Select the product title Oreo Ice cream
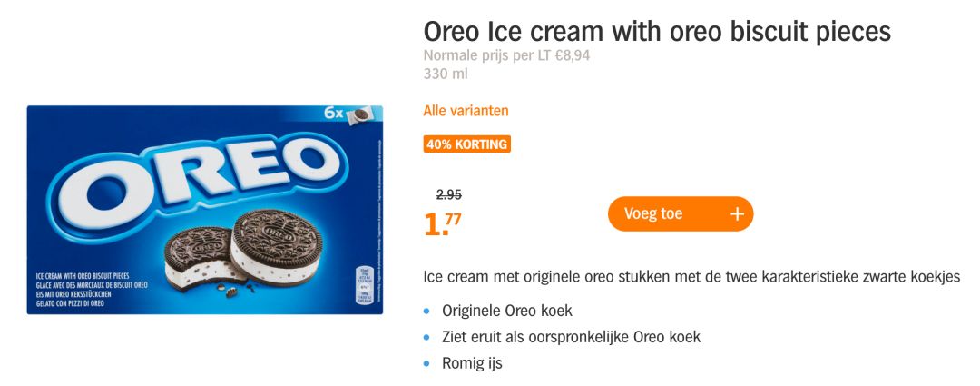Viewport: 980px width, 386px height. click(x=656, y=32)
